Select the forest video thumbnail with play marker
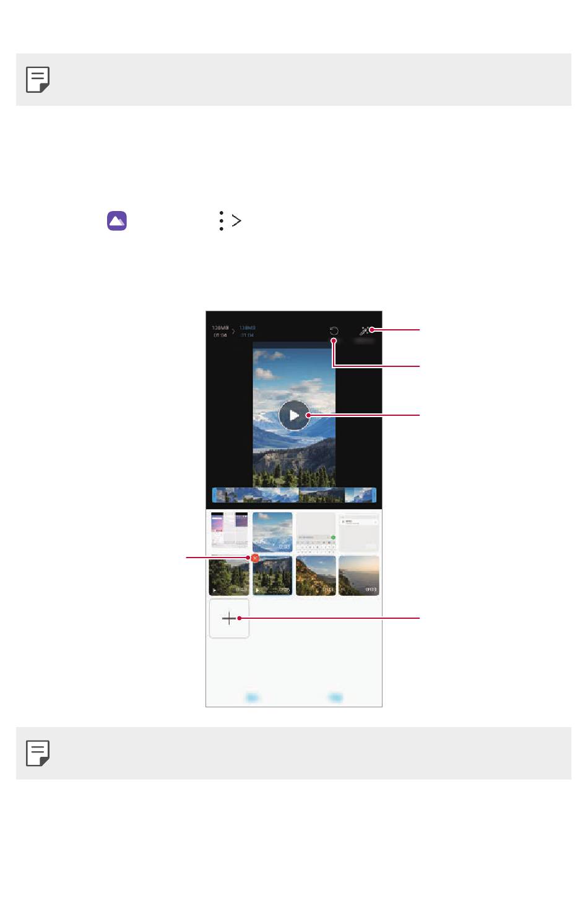Screen dimensions: 588x914 (x=229, y=576)
